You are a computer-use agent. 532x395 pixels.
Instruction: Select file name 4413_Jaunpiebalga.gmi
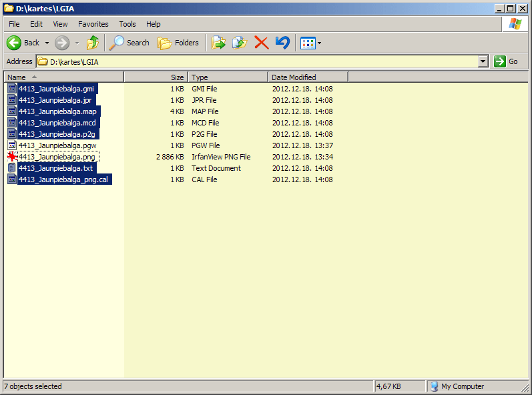(x=56, y=89)
